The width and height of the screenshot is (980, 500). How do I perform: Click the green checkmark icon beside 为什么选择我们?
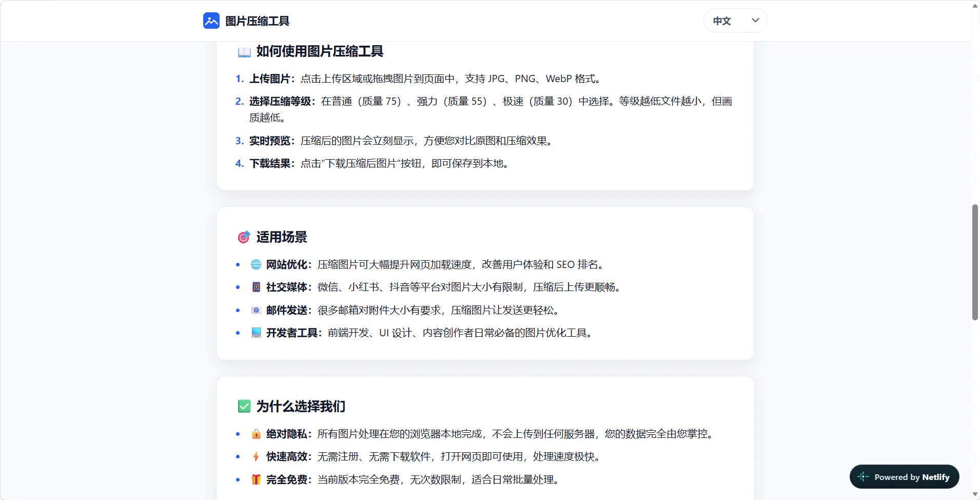pos(244,407)
